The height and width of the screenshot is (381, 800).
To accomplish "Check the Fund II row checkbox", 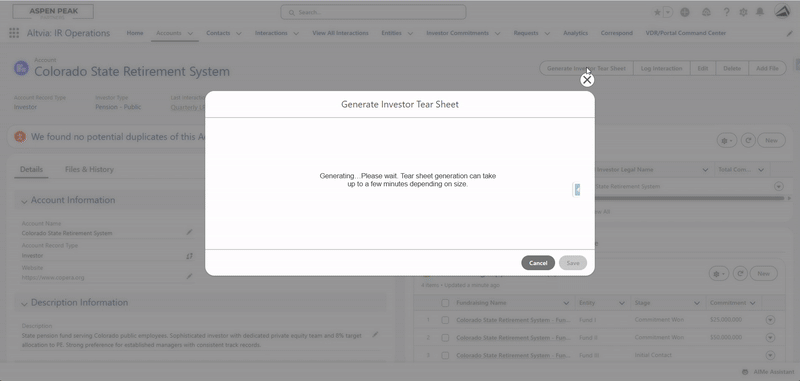I will click(445, 338).
